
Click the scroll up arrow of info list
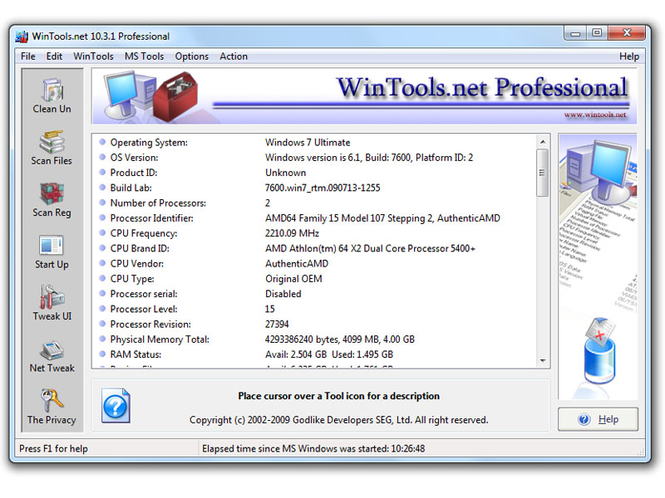tap(542, 142)
